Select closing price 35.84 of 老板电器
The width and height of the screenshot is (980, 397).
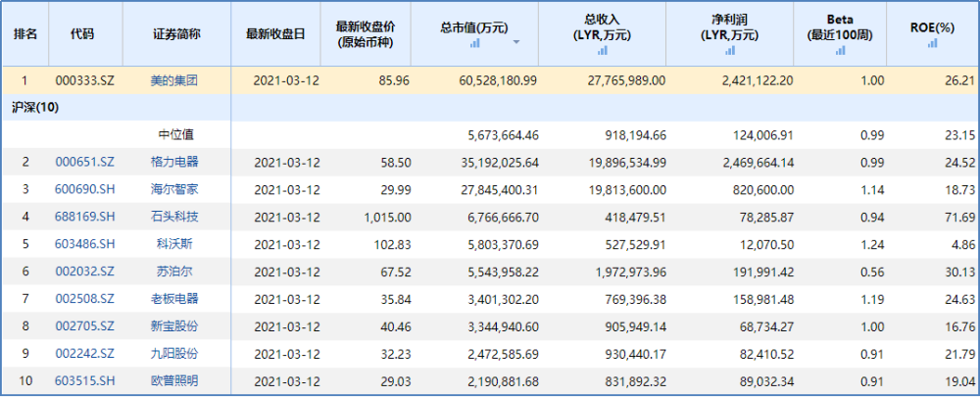(396, 300)
